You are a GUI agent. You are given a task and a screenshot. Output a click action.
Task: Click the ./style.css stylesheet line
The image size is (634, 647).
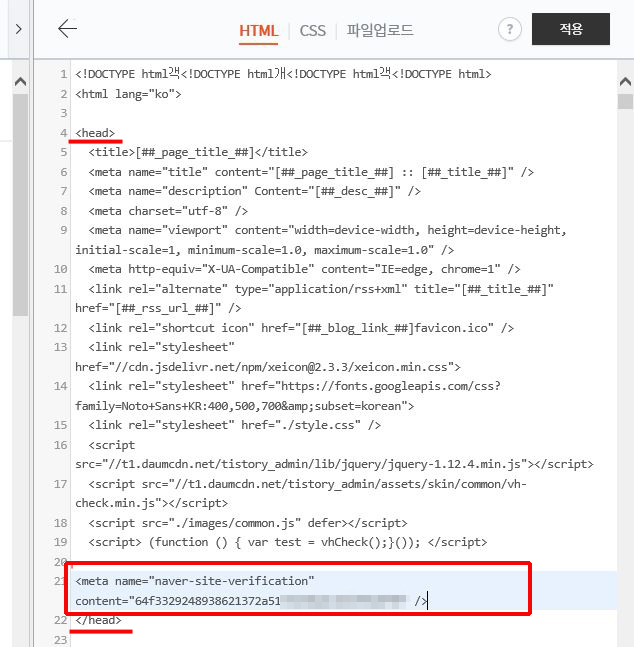(x=234, y=425)
